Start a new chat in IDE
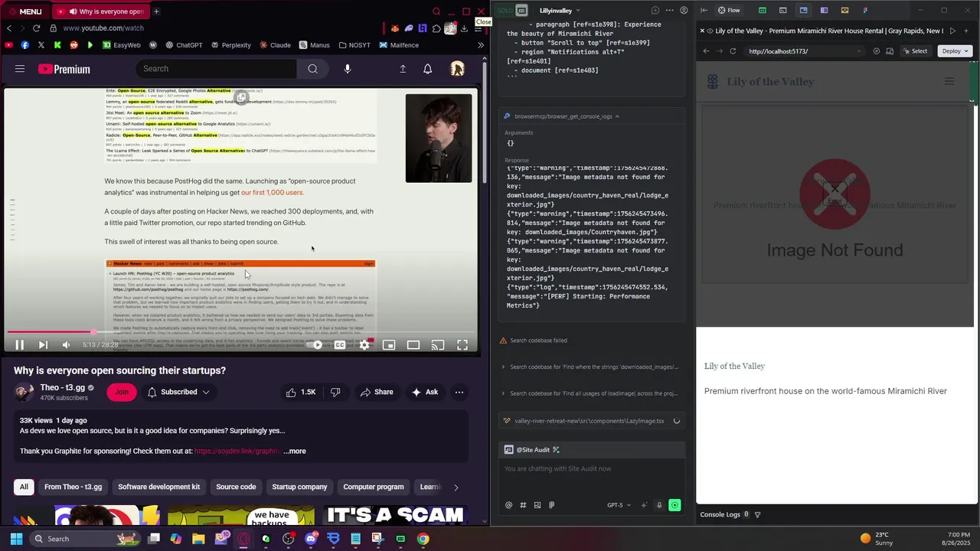 coord(655,11)
